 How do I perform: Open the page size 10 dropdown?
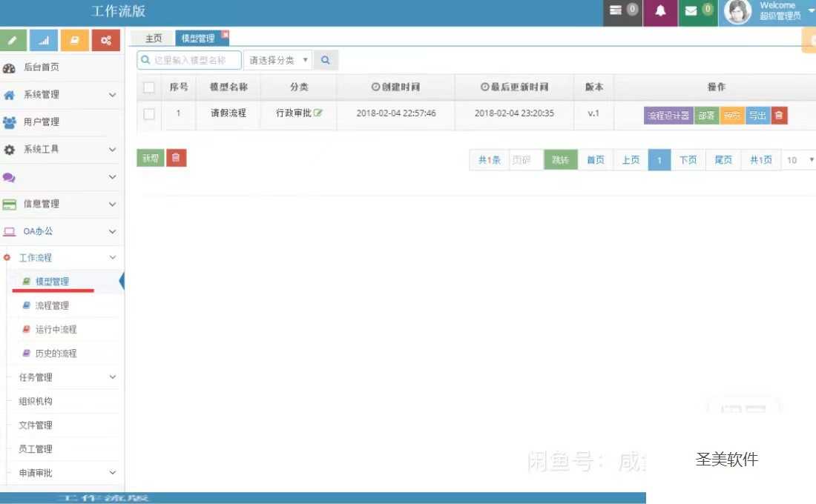coord(800,160)
